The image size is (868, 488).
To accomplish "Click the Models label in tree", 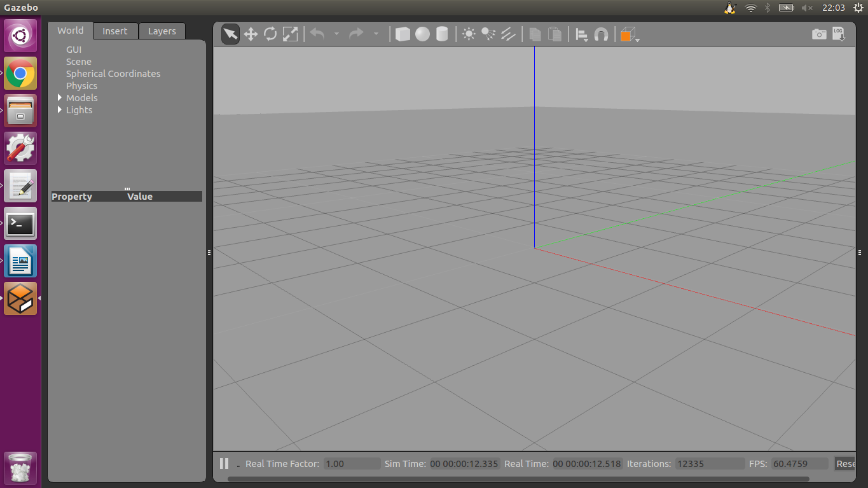I will coord(82,98).
